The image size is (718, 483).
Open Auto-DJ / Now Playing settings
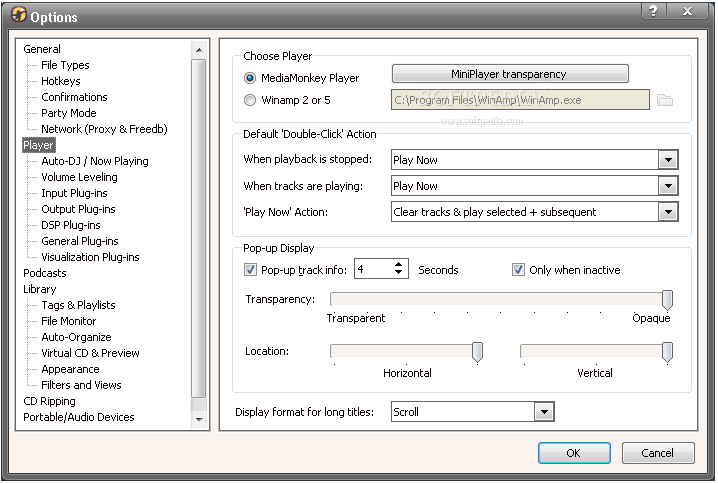(95, 161)
